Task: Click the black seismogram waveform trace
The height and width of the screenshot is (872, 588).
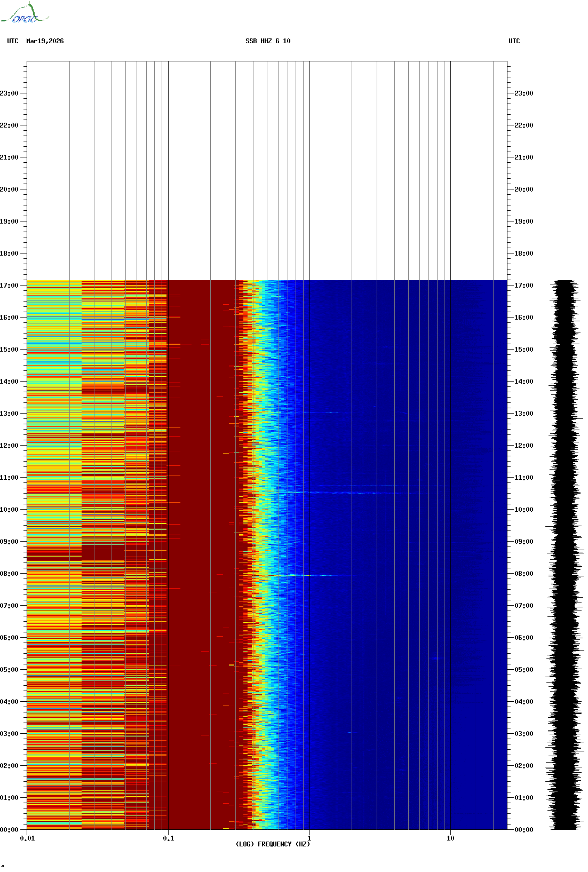Action: click(565, 555)
